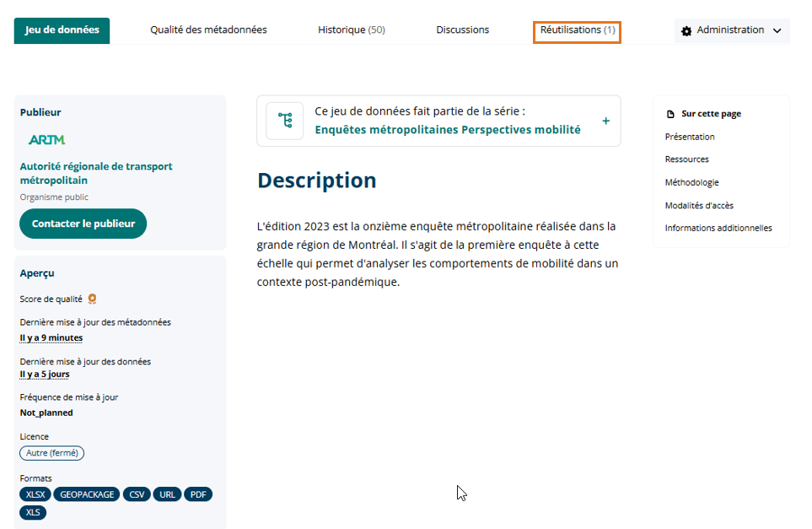The image size is (812, 529).
Task: Click the Autre (fermé) licence badge
Action: (x=51, y=453)
